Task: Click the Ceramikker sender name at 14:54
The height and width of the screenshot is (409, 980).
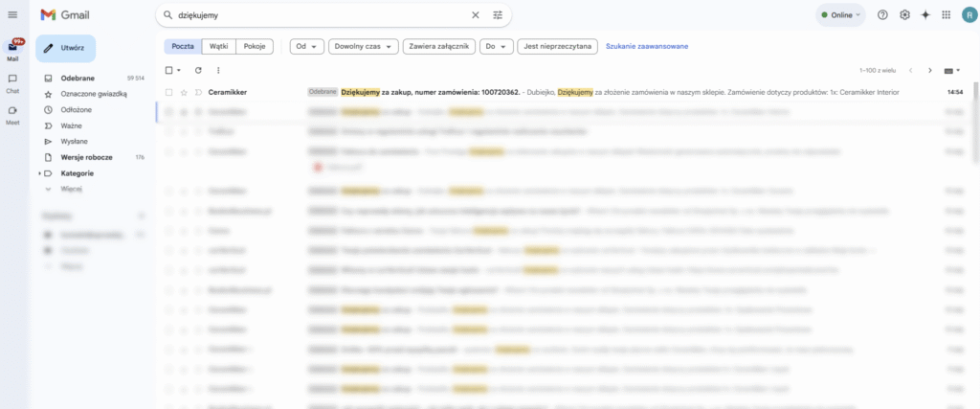Action: click(228, 93)
